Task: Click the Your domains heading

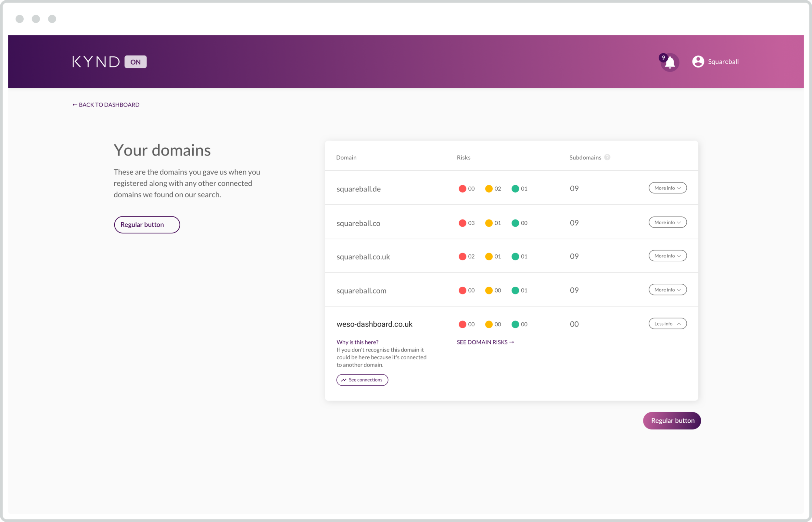Action: pyautogui.click(x=162, y=151)
